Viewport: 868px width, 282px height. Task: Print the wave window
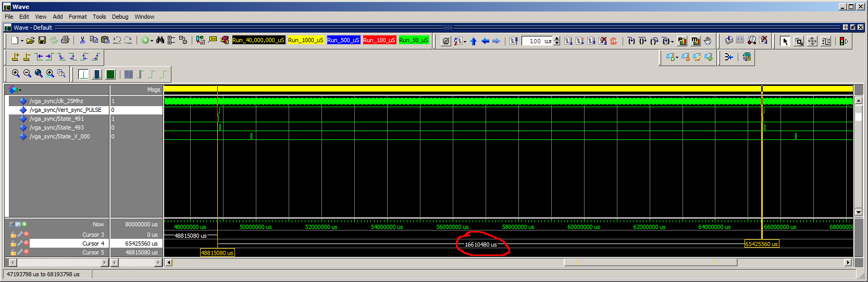65,40
